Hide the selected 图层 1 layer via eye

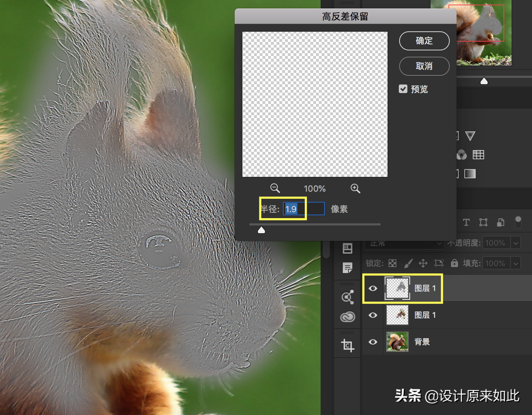click(x=373, y=288)
